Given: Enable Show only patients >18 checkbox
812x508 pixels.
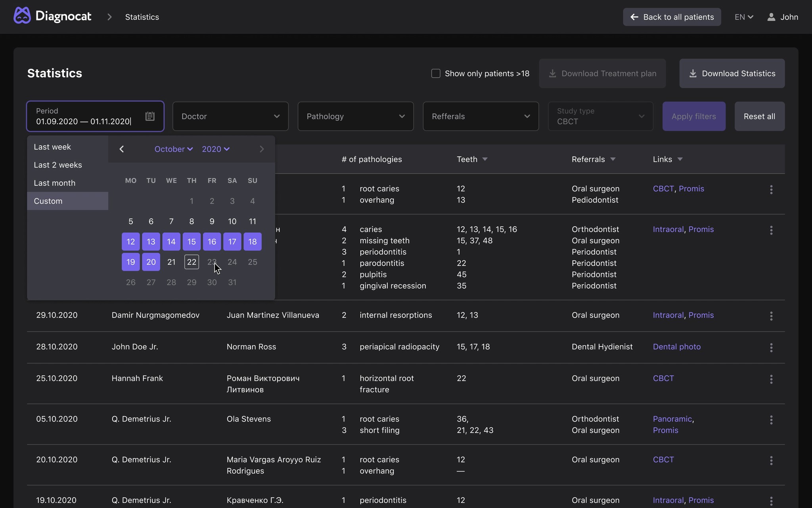Looking at the screenshot, I should pos(436,73).
